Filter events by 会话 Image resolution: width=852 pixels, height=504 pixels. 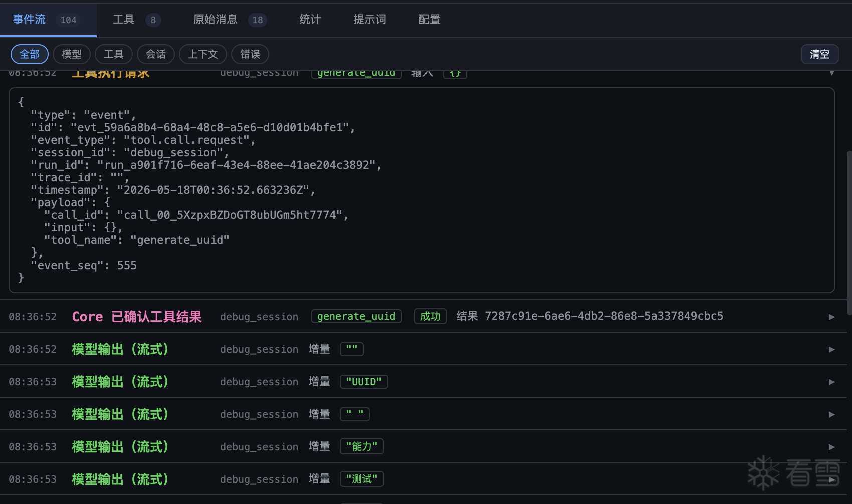(156, 54)
